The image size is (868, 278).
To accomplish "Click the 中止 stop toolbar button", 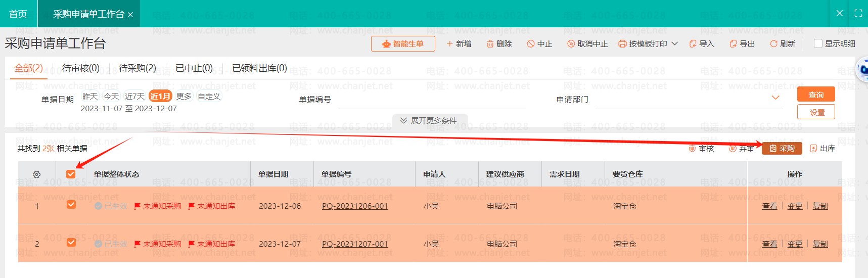I will tap(539, 44).
